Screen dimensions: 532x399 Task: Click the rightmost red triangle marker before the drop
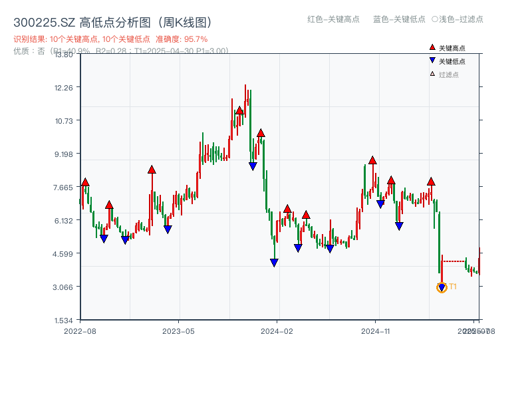[431, 180]
